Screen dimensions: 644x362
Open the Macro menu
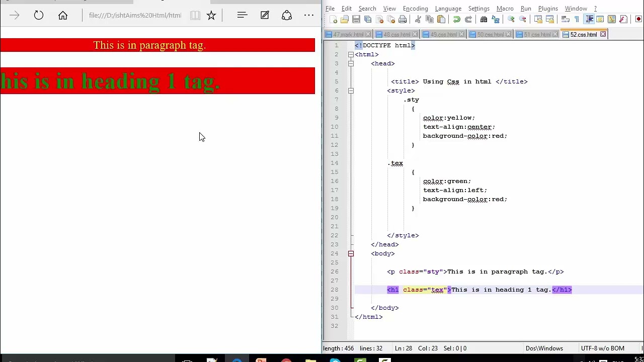click(505, 9)
